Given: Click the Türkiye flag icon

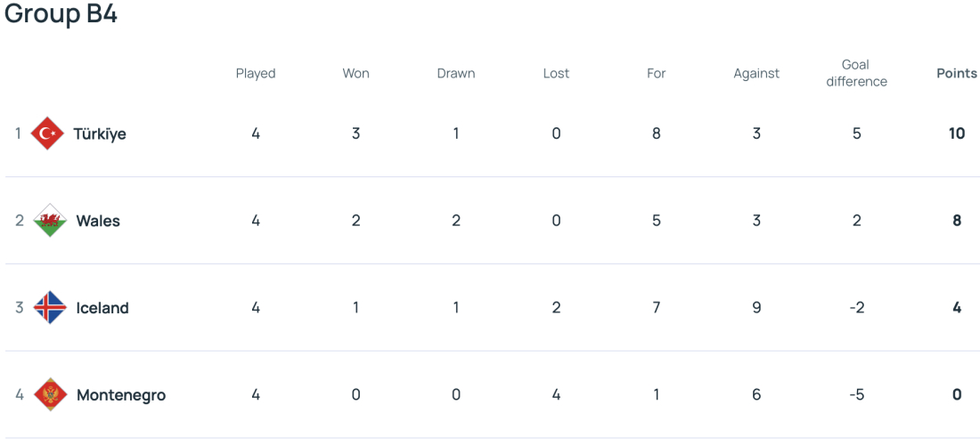Looking at the screenshot, I should click(x=47, y=133).
